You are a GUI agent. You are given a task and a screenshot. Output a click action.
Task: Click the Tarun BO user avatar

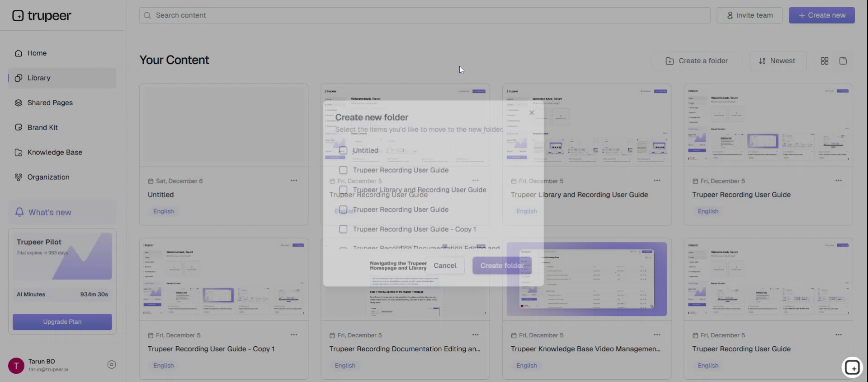[x=16, y=365]
